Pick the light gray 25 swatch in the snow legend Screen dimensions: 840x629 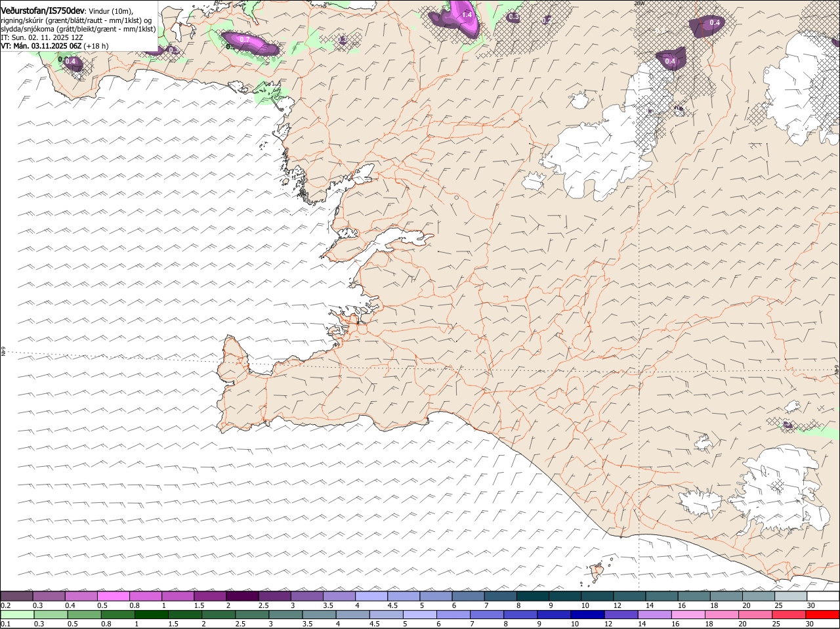(x=790, y=596)
